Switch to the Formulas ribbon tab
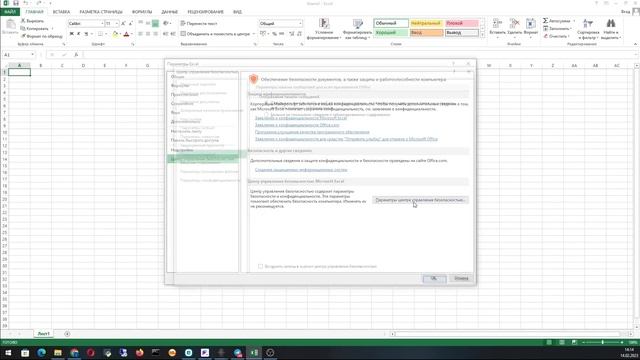640x360 pixels. click(142, 12)
